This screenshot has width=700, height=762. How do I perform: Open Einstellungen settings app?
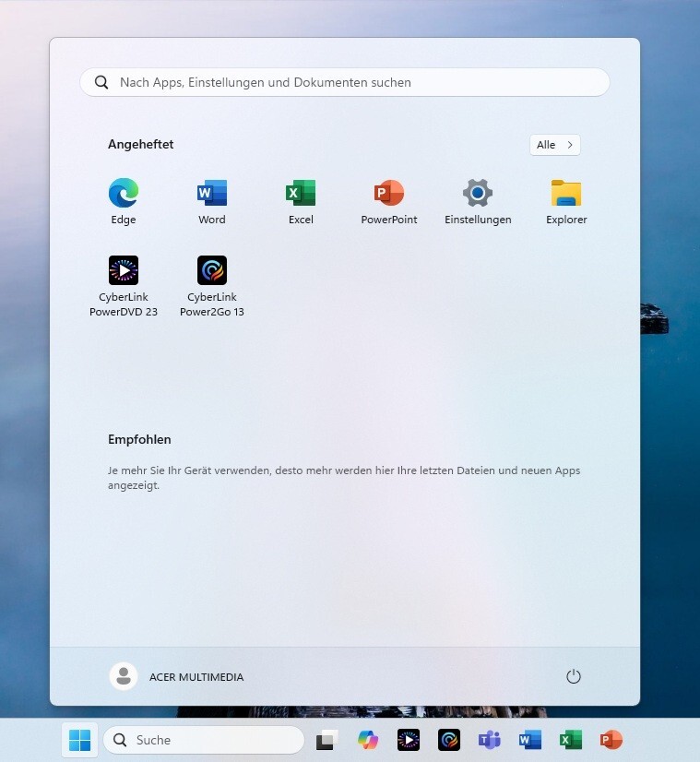coord(478,201)
